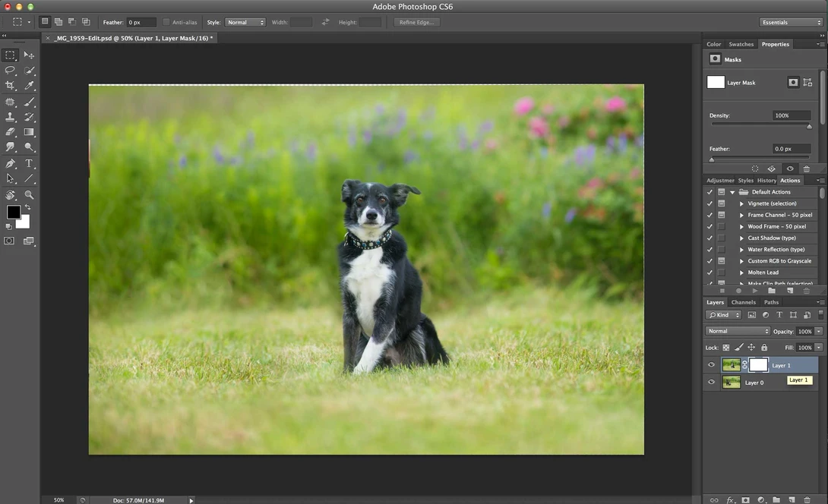
Task: Switch to the Channels tab
Action: pos(743,302)
